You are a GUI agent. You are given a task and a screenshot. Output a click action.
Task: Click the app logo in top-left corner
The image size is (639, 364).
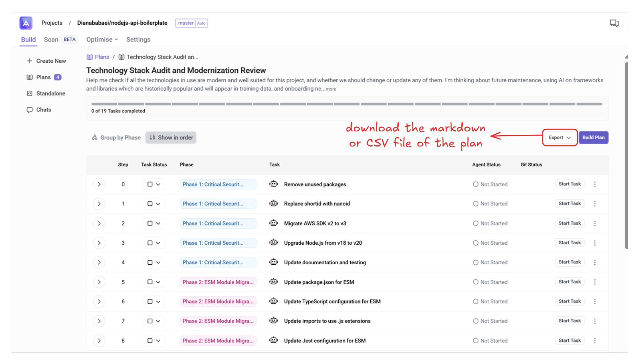(26, 23)
